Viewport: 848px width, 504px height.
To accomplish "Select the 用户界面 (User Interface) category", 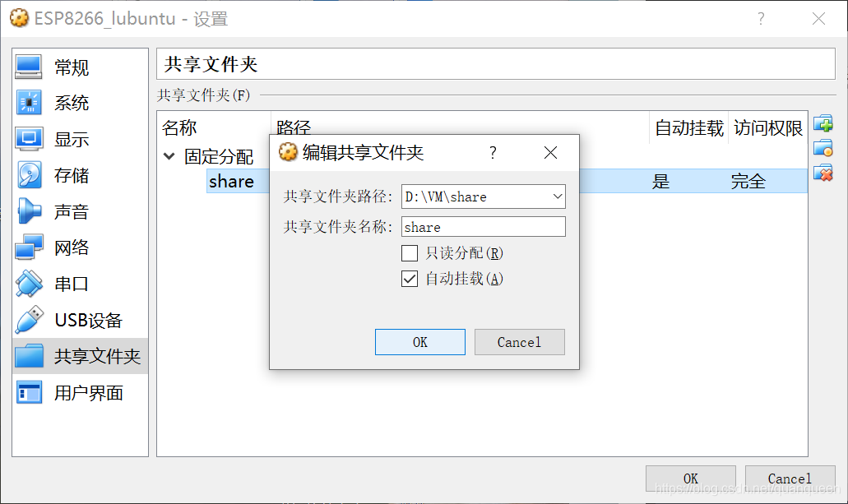I will point(80,393).
